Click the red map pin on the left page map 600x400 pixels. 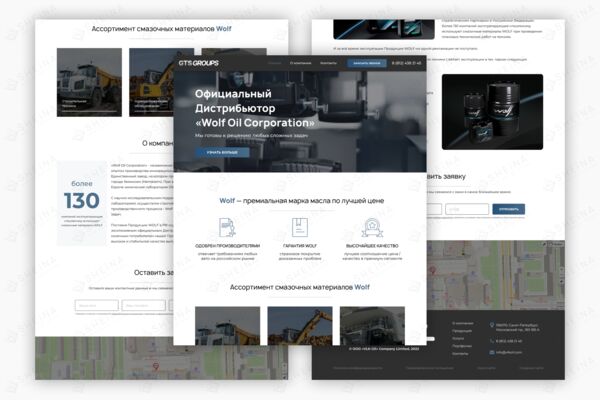pyautogui.click(x=156, y=366)
